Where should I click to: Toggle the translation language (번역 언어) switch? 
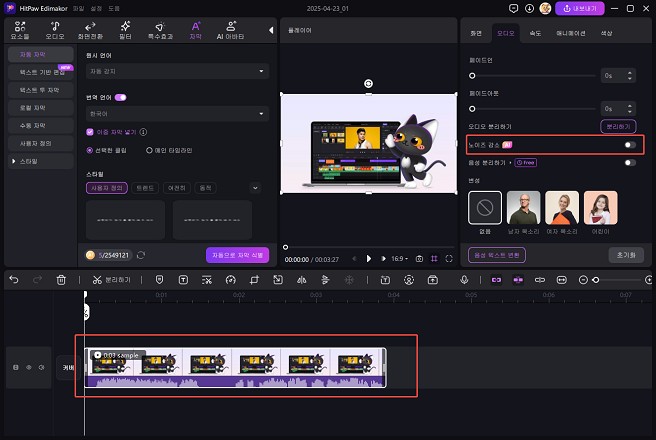pos(120,97)
